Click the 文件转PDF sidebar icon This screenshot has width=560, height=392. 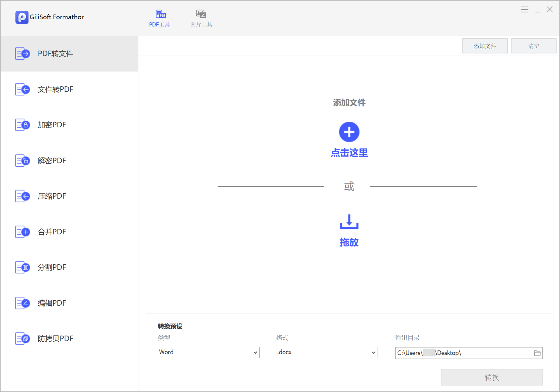click(x=22, y=89)
